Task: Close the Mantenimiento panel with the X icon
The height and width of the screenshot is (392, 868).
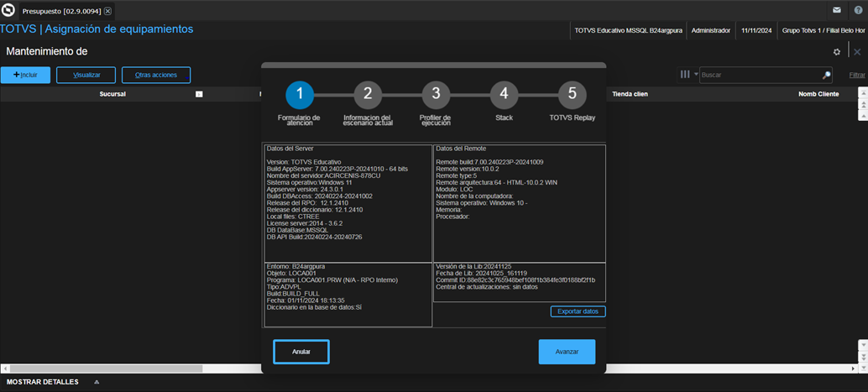Action: coord(857,52)
